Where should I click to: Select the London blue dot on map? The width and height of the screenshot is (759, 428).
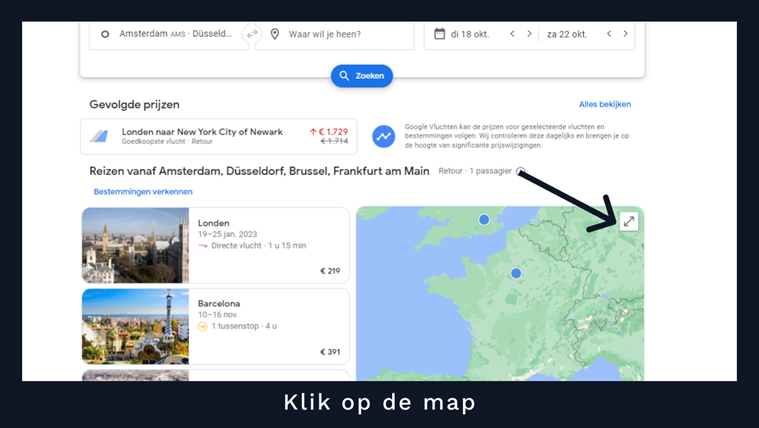(x=484, y=219)
